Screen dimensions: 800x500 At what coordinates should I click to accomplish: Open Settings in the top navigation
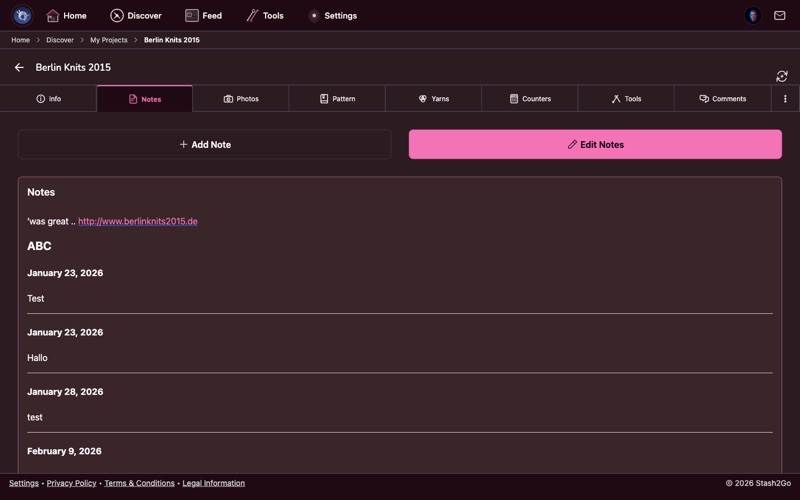pos(333,16)
